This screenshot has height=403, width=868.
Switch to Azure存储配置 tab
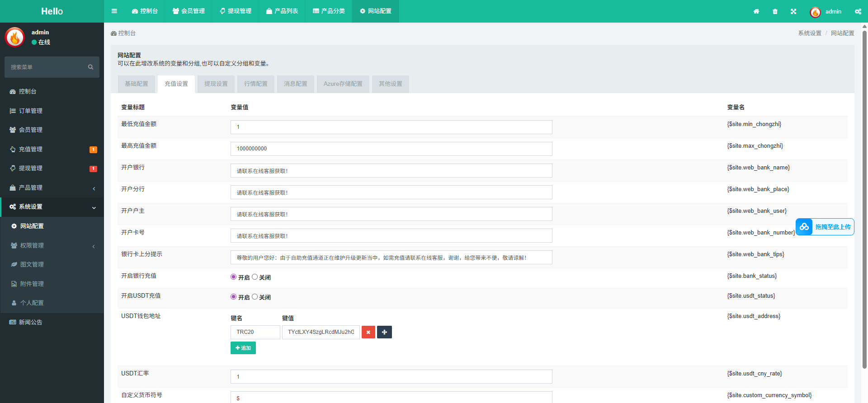(343, 84)
